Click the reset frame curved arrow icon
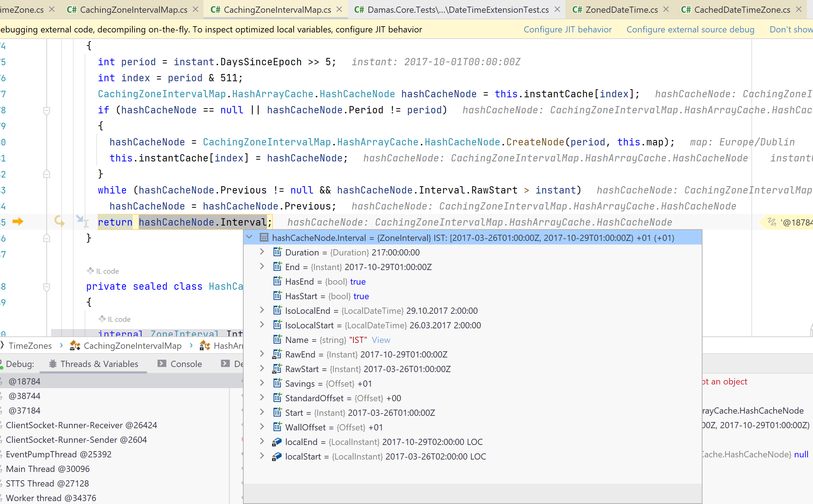Viewport: 813px width, 504px height. (59, 220)
